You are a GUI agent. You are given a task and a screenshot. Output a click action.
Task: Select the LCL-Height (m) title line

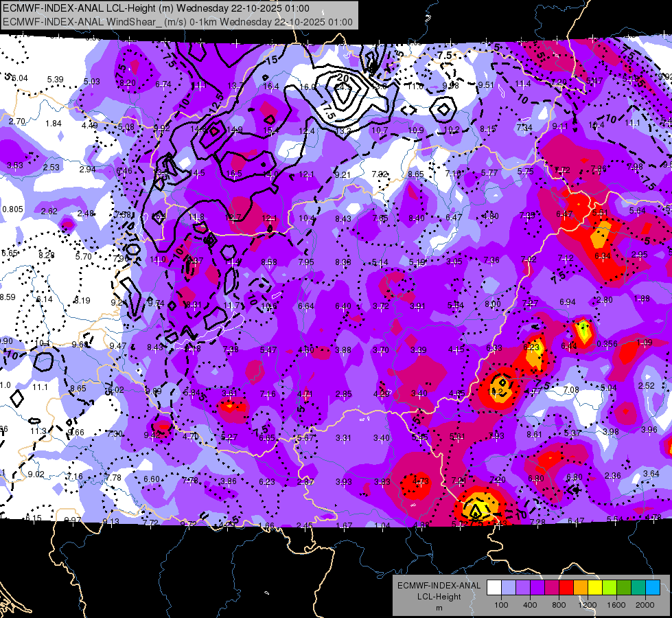pyautogui.click(x=156, y=8)
